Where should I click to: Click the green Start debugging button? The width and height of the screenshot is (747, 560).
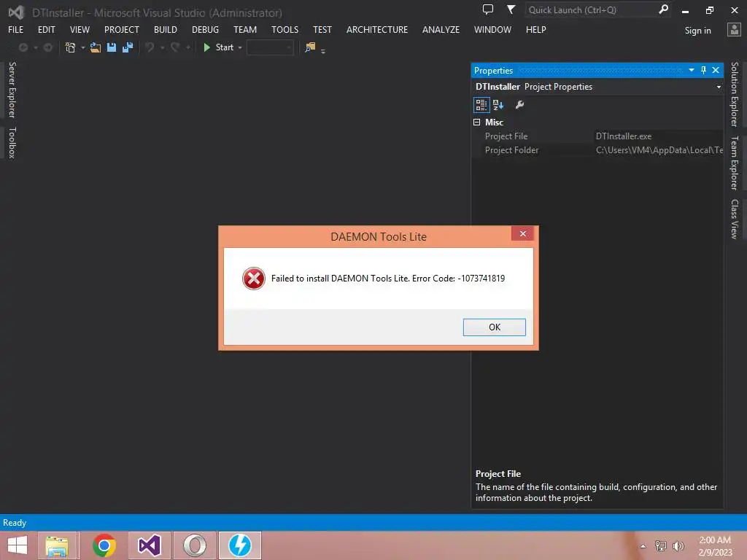point(219,47)
